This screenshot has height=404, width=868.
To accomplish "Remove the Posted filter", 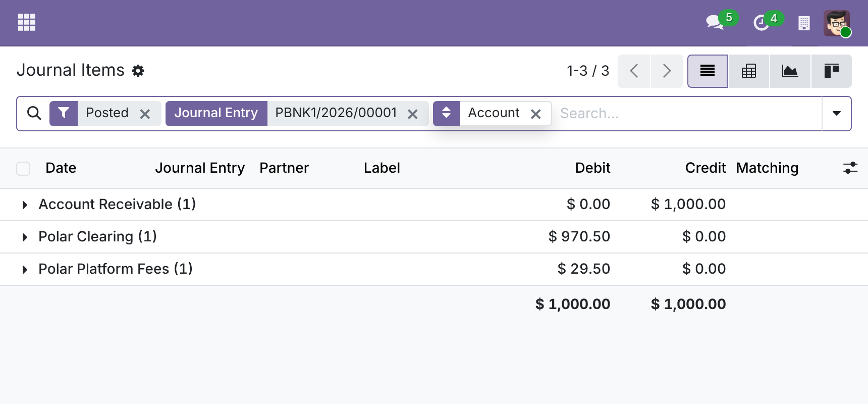I will click(x=145, y=114).
